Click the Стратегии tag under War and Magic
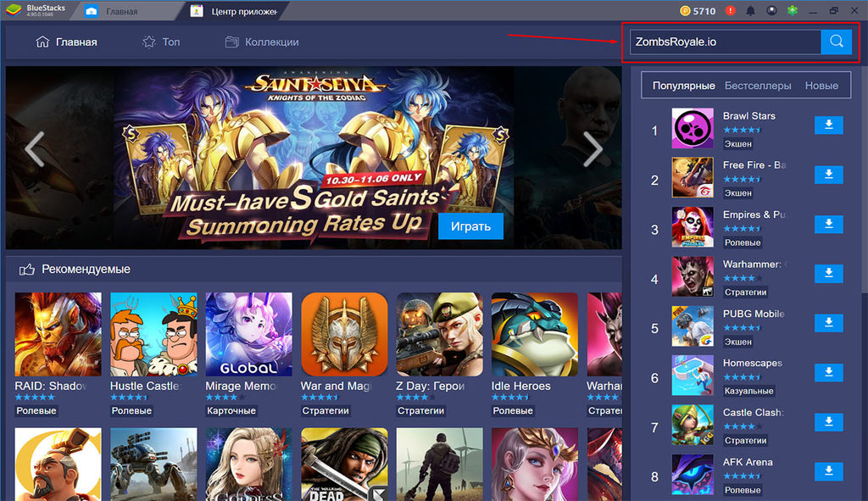The image size is (868, 501). coord(325,411)
